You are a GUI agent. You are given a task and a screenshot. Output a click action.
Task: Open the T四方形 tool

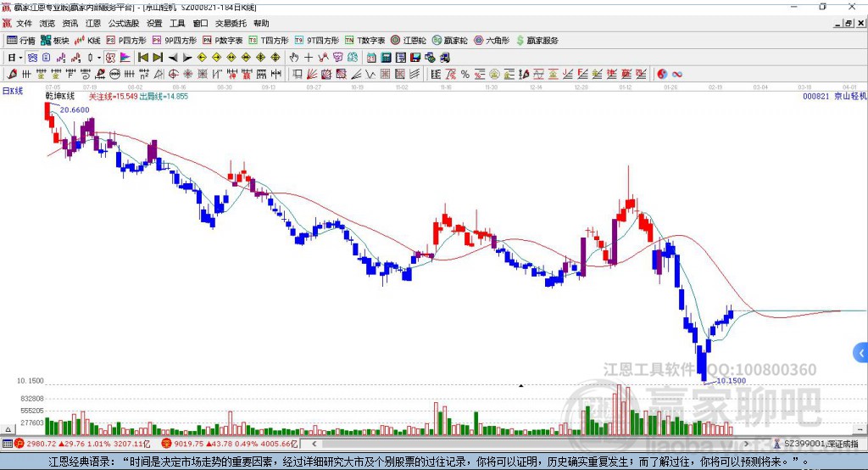[269, 41]
